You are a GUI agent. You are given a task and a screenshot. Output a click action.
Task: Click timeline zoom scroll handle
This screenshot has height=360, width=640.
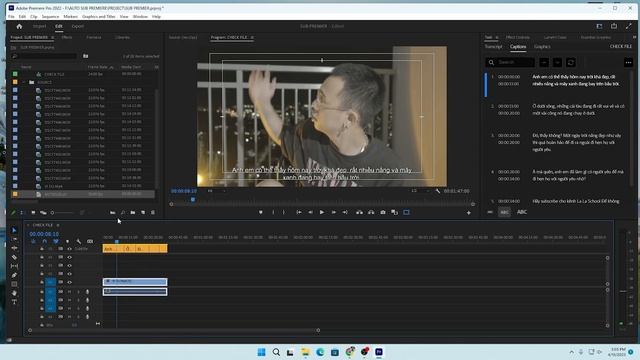318,330
